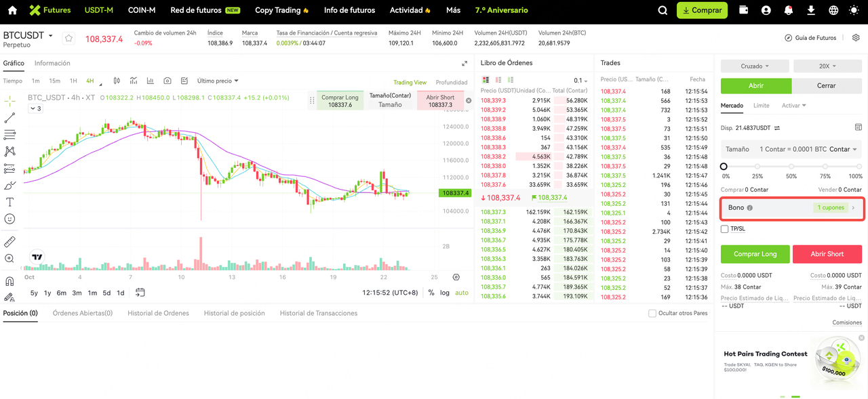This screenshot has height=399, width=868.
Task: Open the user account profile icon
Action: 766,10
